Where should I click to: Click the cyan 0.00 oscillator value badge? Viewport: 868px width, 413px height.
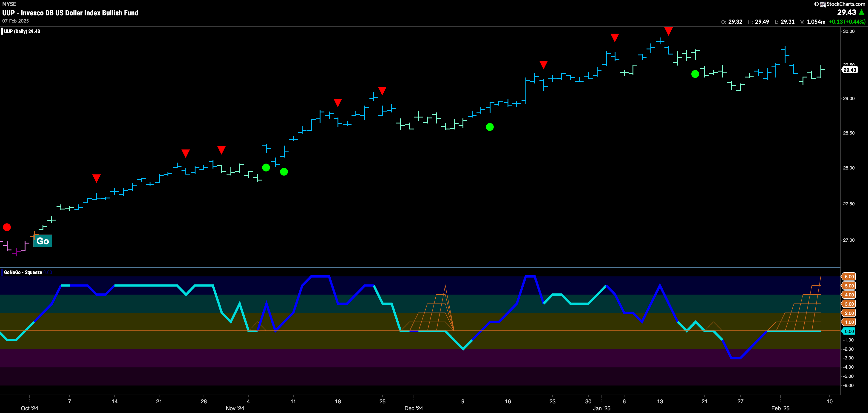pos(849,331)
